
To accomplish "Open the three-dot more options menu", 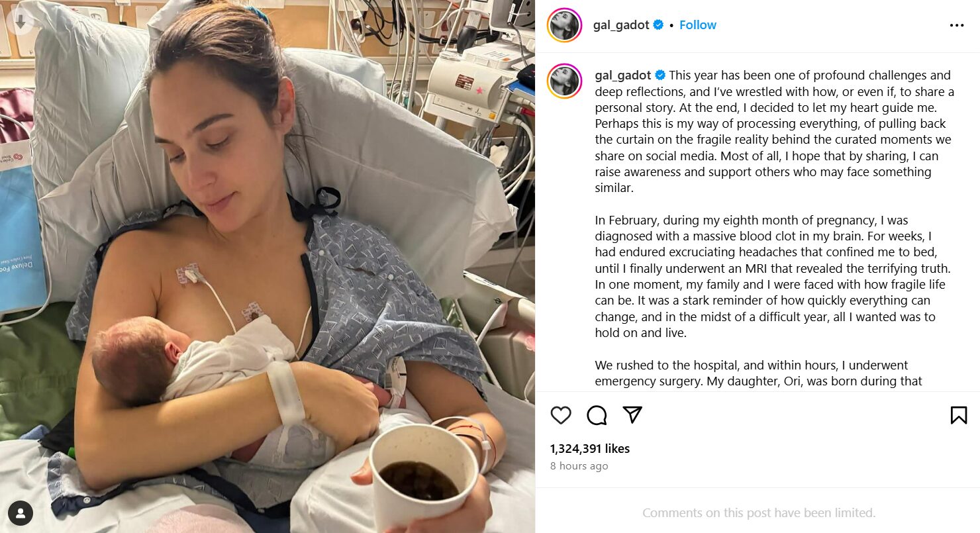I will tap(957, 25).
